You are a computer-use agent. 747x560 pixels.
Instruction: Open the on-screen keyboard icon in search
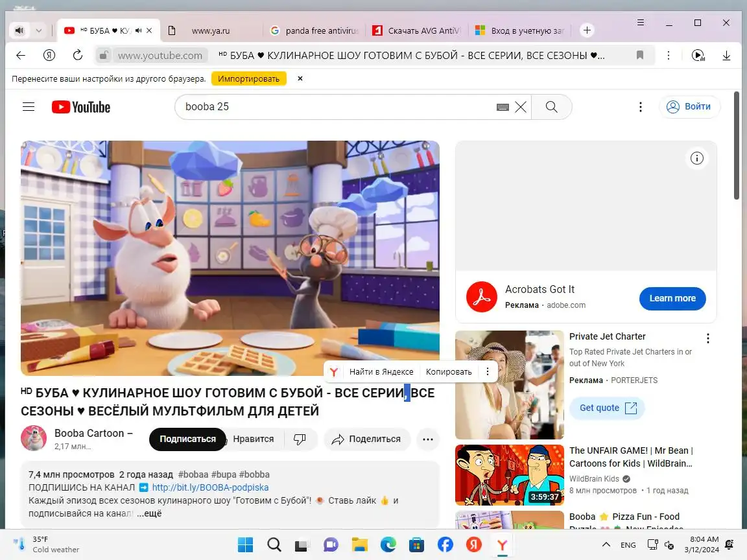502,107
